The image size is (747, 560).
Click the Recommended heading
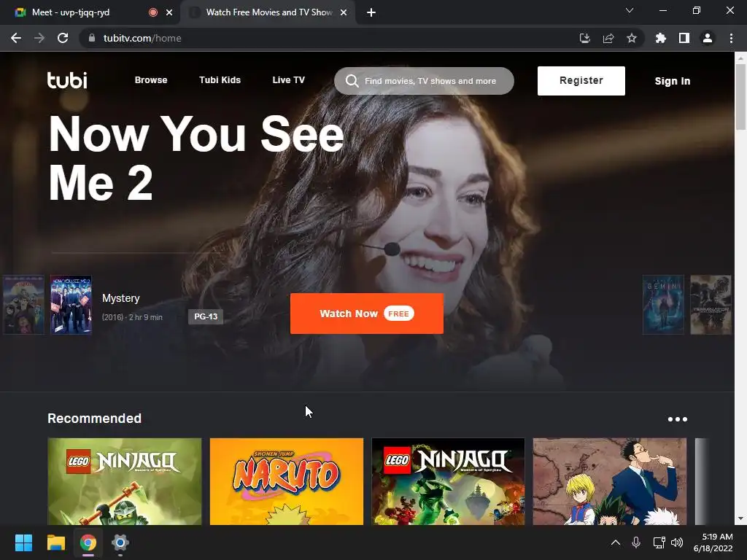coord(94,418)
